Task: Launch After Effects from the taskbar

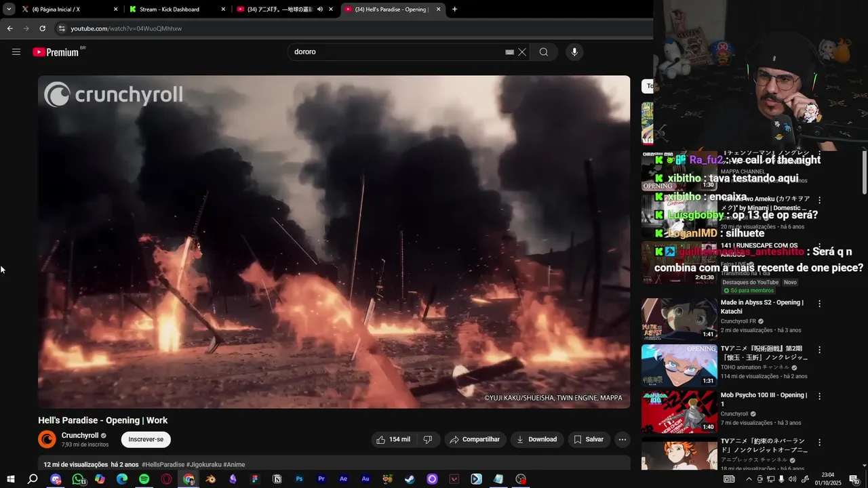Action: point(343,479)
